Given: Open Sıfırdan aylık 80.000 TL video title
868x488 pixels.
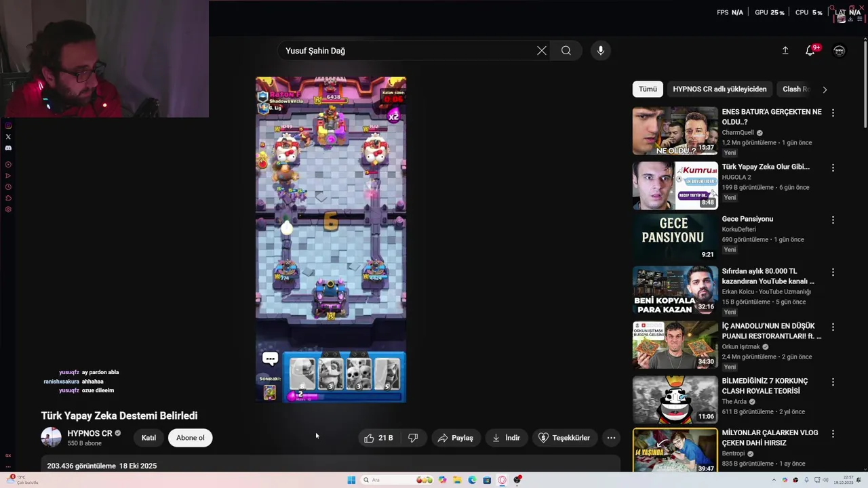Looking at the screenshot, I should (768, 276).
